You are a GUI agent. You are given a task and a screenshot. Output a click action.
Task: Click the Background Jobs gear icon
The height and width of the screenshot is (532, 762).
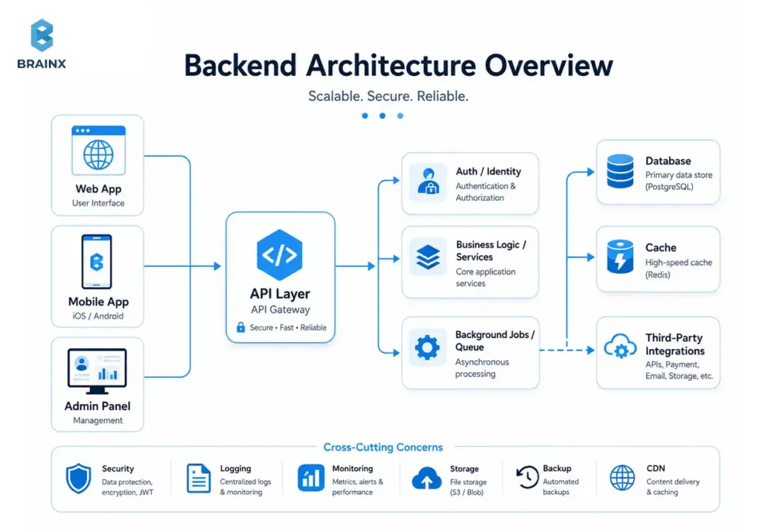(x=427, y=347)
